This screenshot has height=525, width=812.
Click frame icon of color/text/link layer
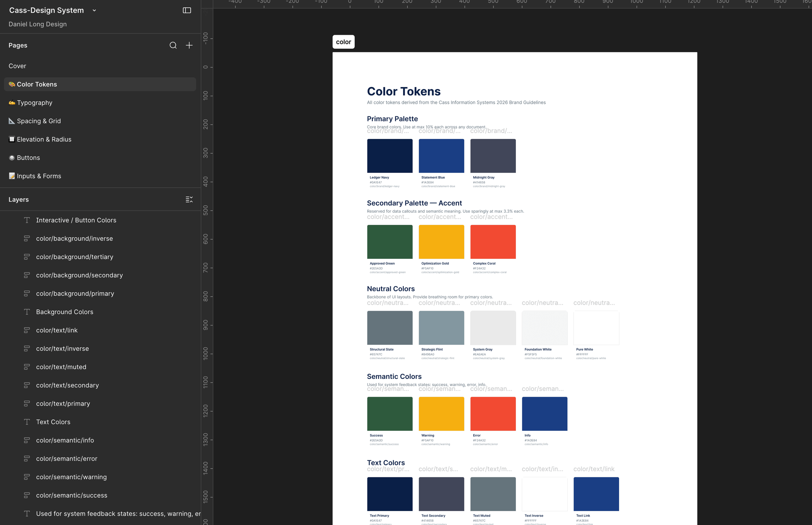point(27,330)
